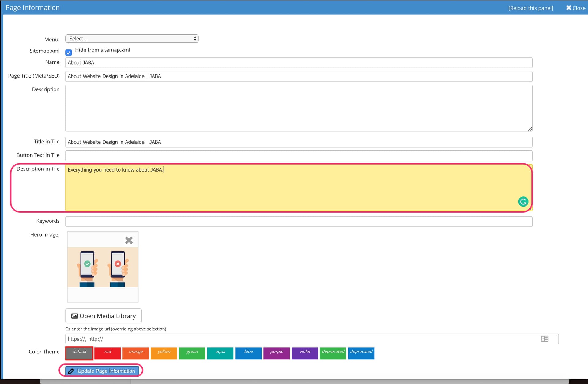Select the blue color theme
Viewport: 588px width, 384px height.
pyautogui.click(x=248, y=353)
